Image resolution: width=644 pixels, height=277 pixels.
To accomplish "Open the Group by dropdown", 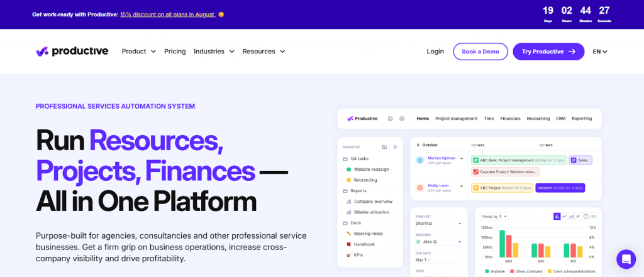I will point(494,216).
